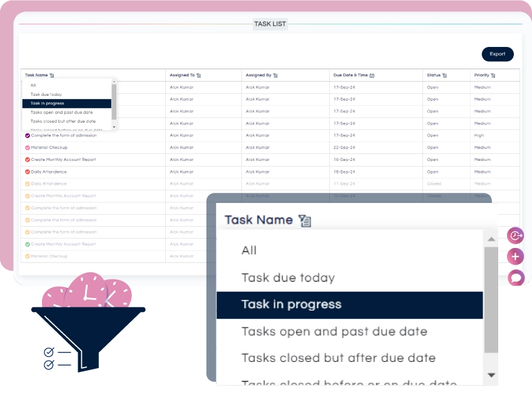Toggle the checkmark next to Material Checkup
Screen dimensions: 532x407
tap(28, 147)
